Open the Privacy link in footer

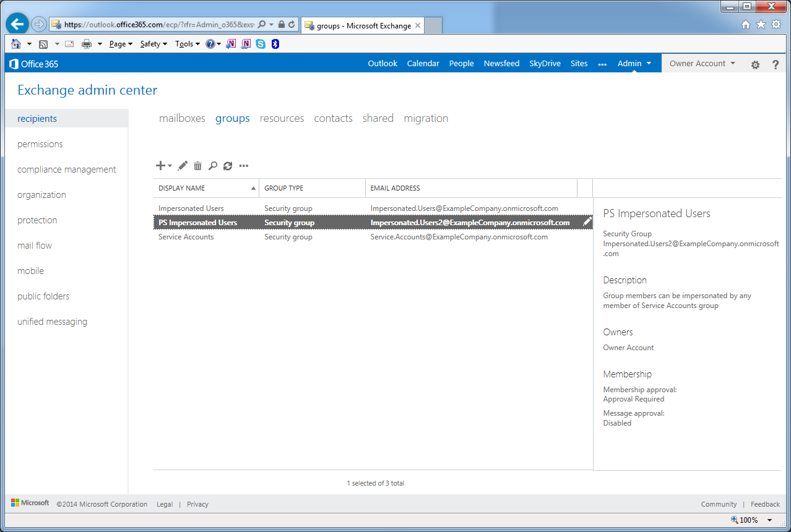coord(197,504)
